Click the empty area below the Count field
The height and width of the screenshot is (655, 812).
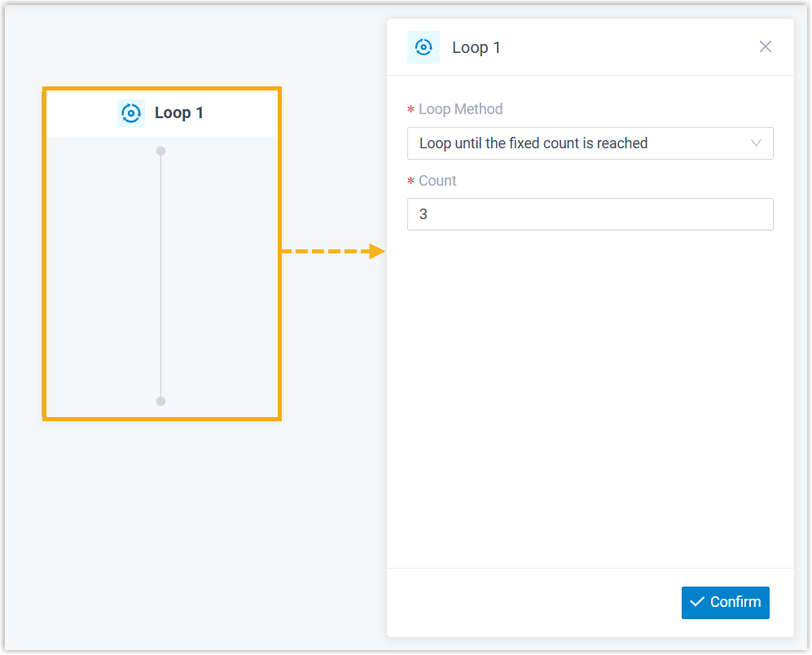(590, 391)
